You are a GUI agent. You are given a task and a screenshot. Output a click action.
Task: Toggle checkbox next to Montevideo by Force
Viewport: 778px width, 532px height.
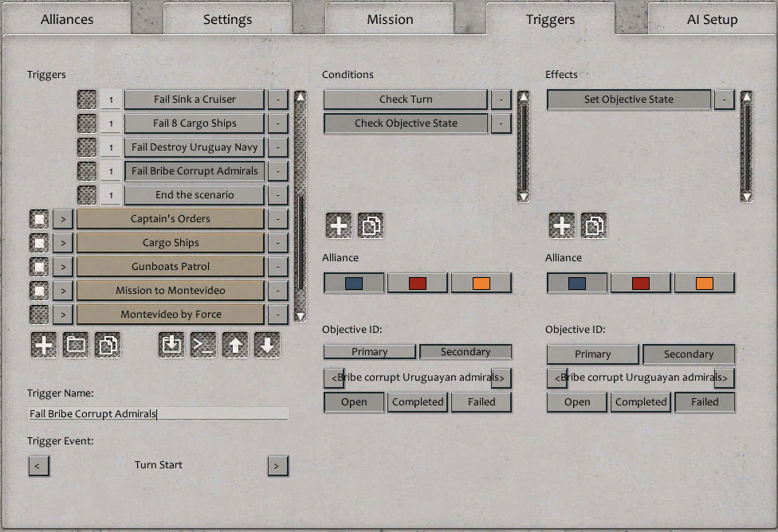(x=39, y=315)
